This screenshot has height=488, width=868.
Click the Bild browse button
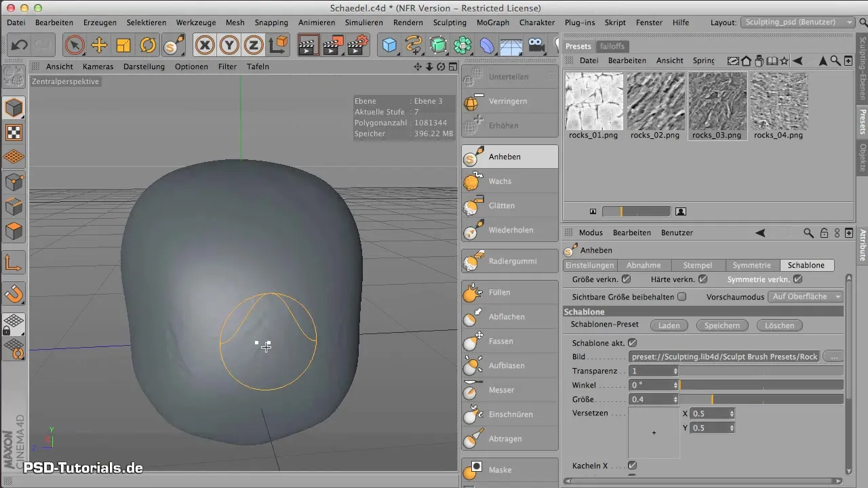834,357
